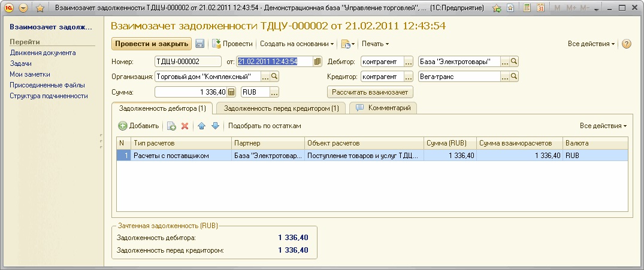This screenshot has width=644, height=270.
Task: Click "Тип расчетов" column header
Action: (181, 143)
